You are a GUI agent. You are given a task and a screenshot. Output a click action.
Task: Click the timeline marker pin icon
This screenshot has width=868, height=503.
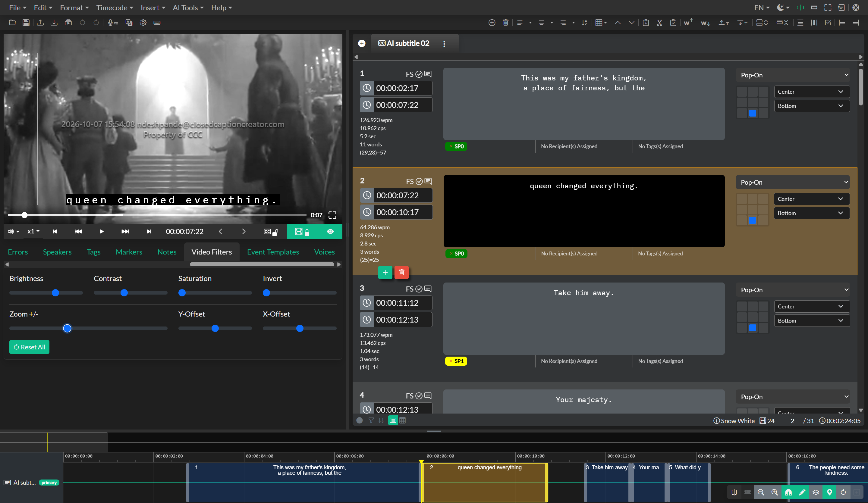(x=829, y=492)
